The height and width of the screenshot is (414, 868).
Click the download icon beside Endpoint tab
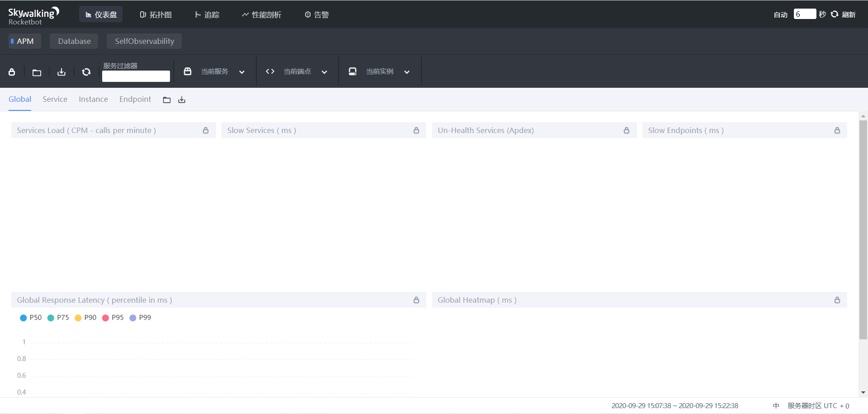click(x=182, y=100)
